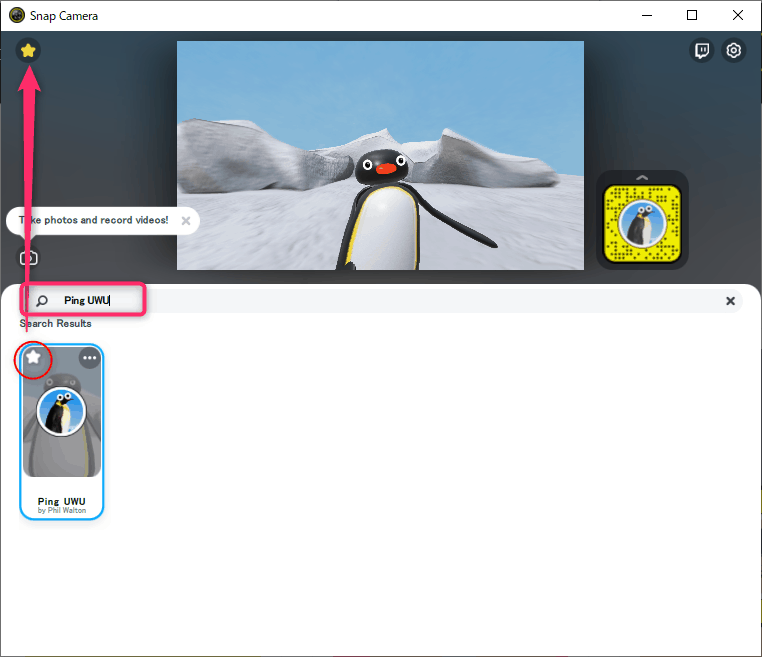Image resolution: width=762 pixels, height=657 pixels.
Task: Maximize the Snap Camera window
Action: pos(692,16)
